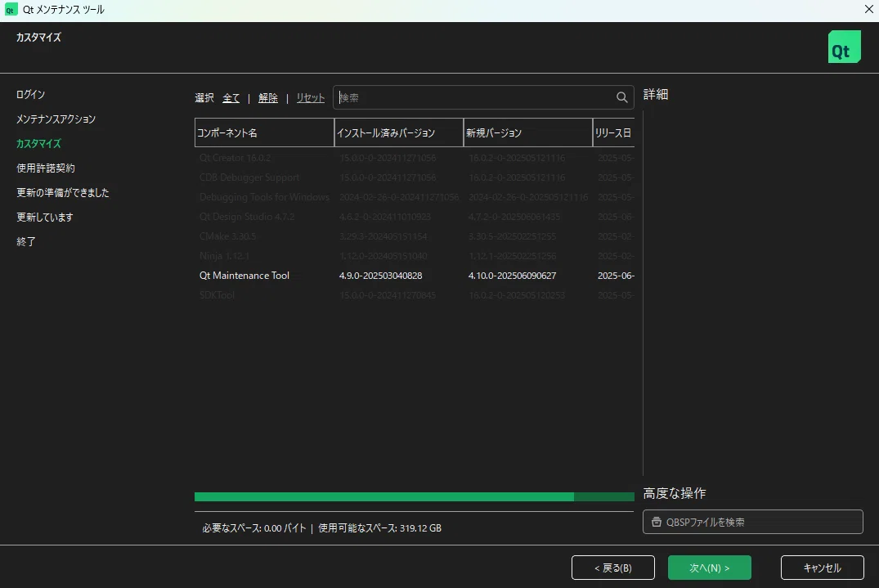The image size is (879, 588).
Task: Click the QBSP file archive icon
Action: [657, 522]
